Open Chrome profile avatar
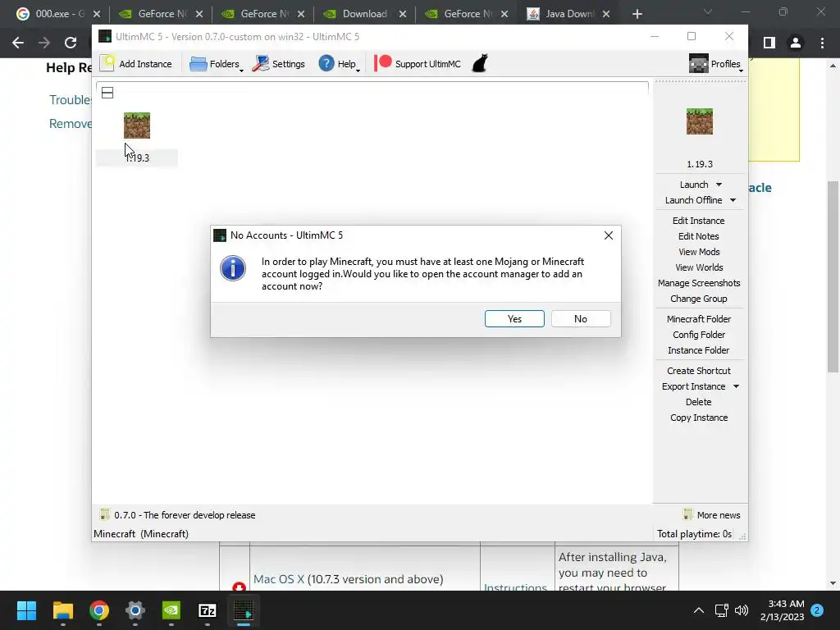840x630 pixels. (796, 43)
